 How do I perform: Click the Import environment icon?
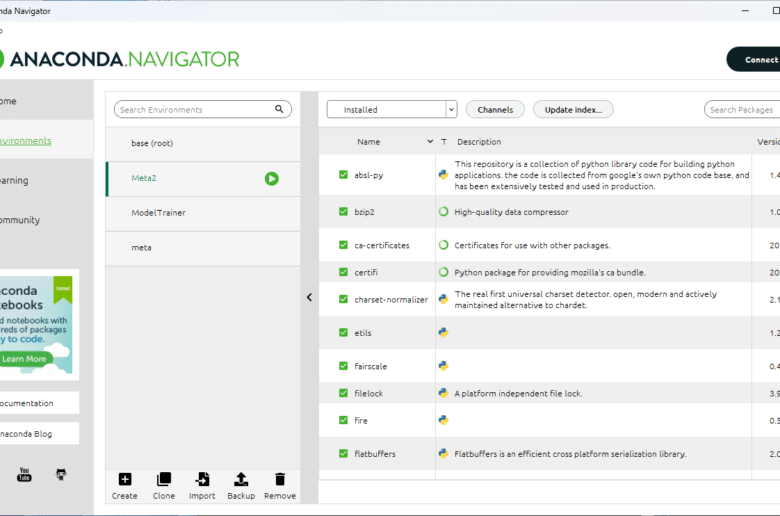point(202,479)
